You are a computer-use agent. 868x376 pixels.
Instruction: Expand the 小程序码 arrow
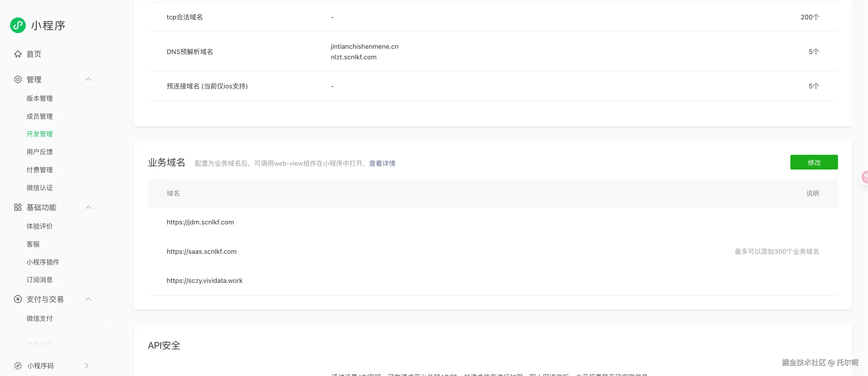pos(87,365)
